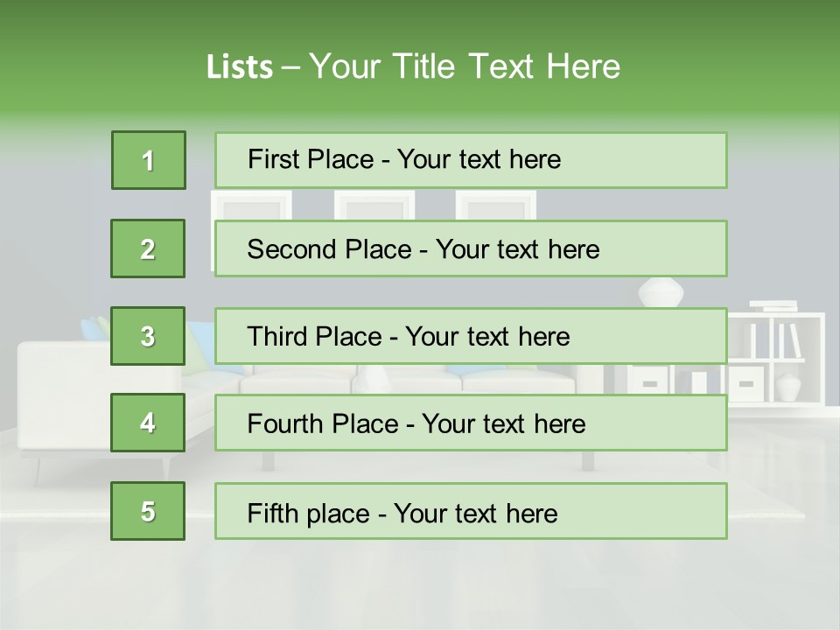Click the right picture frame on the wall
This screenshot has width=840, height=630.
(x=495, y=205)
